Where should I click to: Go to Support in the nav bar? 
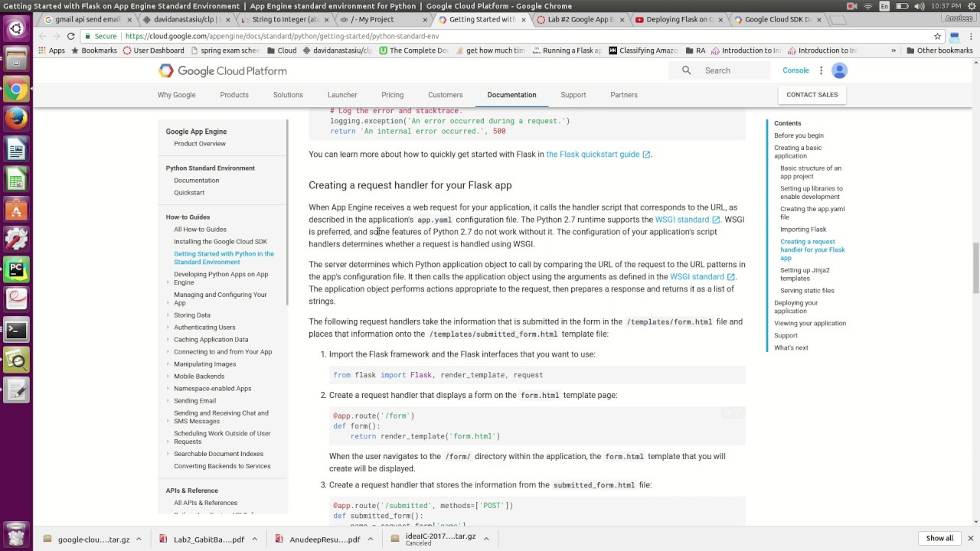[573, 95]
